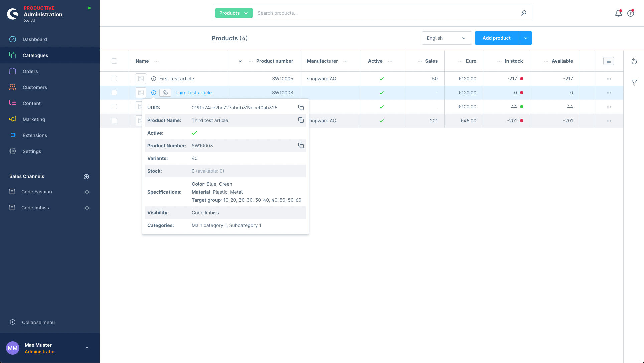Toggle the select-all products checkbox
The width and height of the screenshot is (644, 363).
click(x=114, y=61)
